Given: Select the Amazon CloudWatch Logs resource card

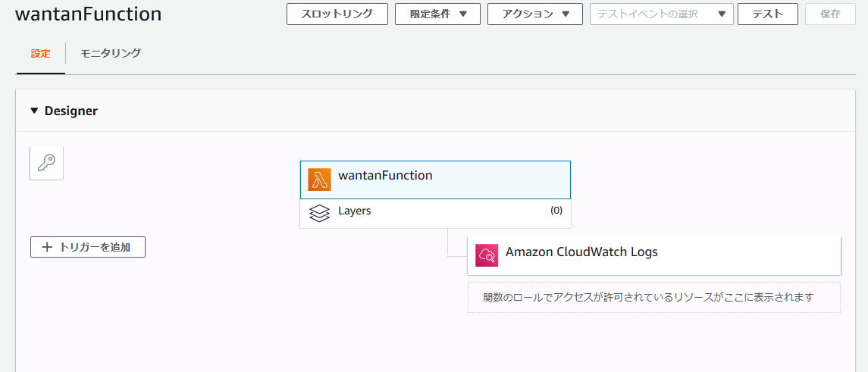Looking at the screenshot, I should (x=654, y=256).
